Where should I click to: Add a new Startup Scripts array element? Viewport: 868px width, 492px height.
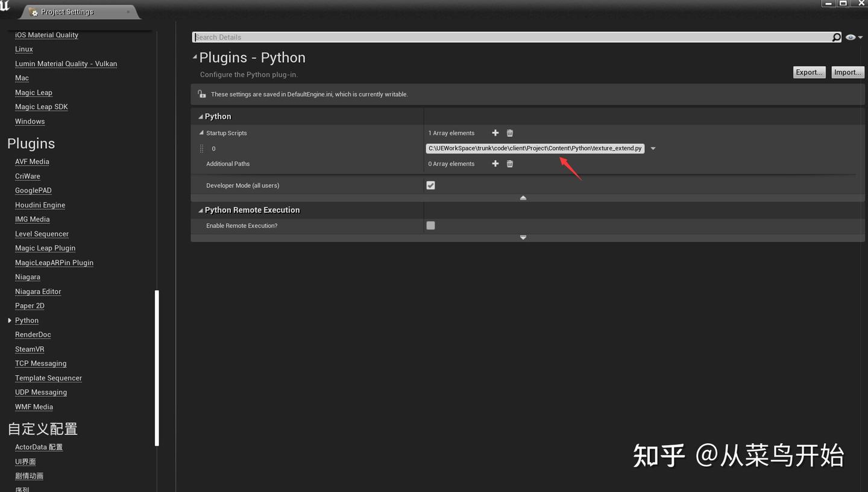(x=495, y=132)
